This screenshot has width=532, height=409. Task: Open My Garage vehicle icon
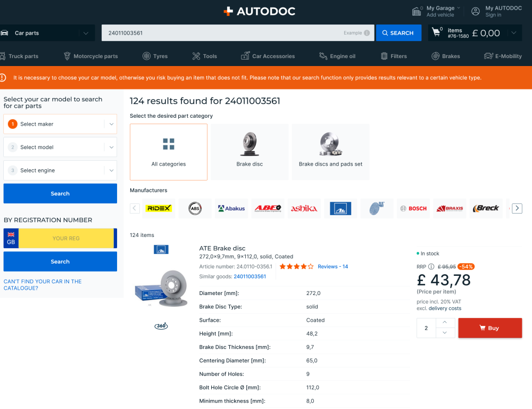click(417, 11)
